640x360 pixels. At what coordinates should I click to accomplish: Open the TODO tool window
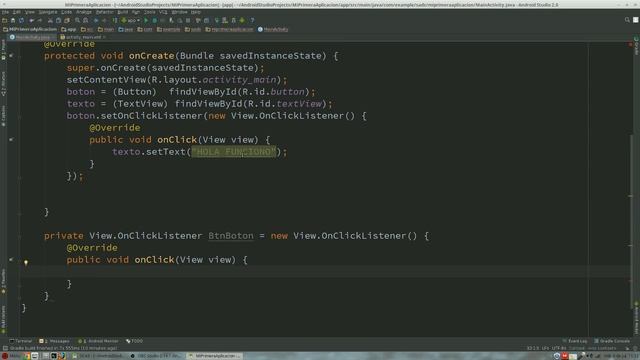134,341
